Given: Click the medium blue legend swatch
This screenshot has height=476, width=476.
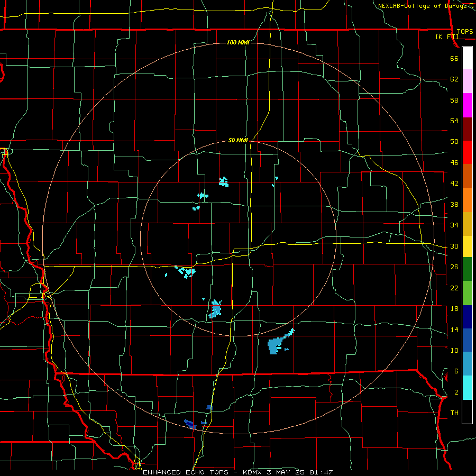Looking at the screenshot, I should coord(467,341).
